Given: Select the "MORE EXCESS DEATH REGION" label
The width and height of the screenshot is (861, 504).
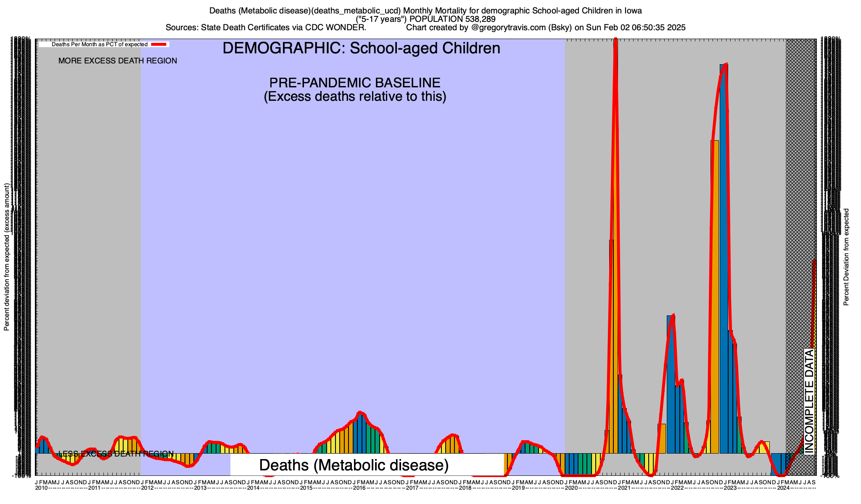Looking at the screenshot, I should (x=118, y=61).
